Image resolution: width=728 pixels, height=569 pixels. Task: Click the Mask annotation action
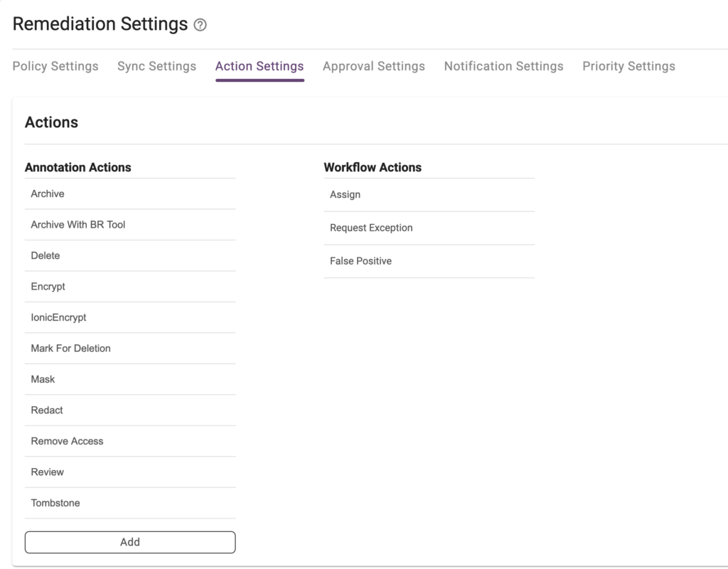point(130,379)
